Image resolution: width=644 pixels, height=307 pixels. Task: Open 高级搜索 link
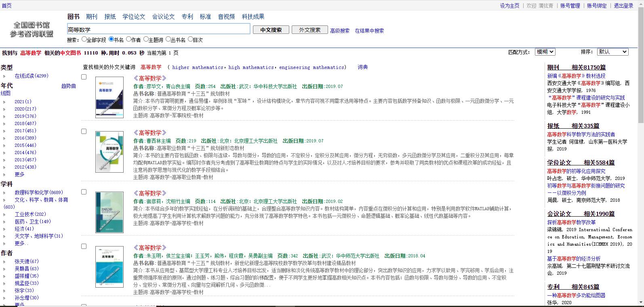tap(340, 31)
